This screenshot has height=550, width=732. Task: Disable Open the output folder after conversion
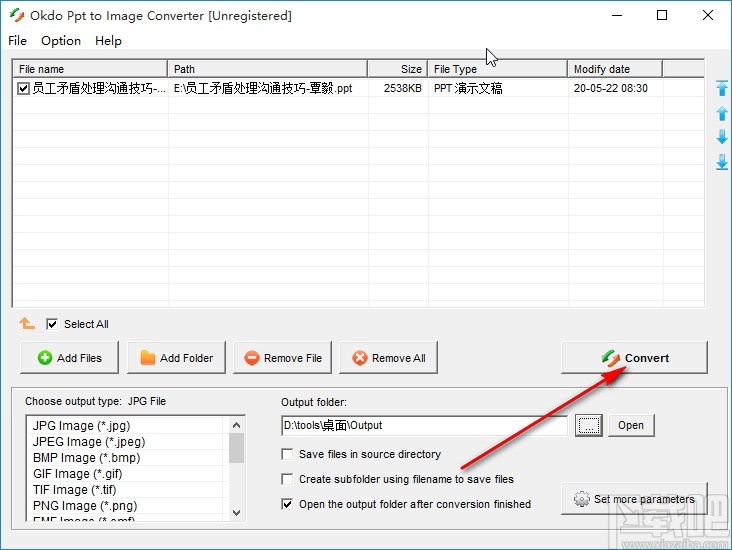pos(287,504)
